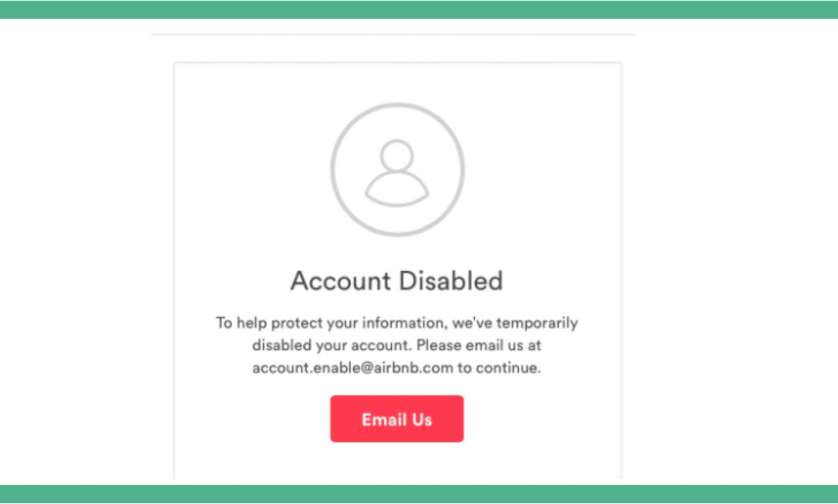The width and height of the screenshot is (838, 504).
Task: Click the bottom green banner bar
Action: [419, 494]
